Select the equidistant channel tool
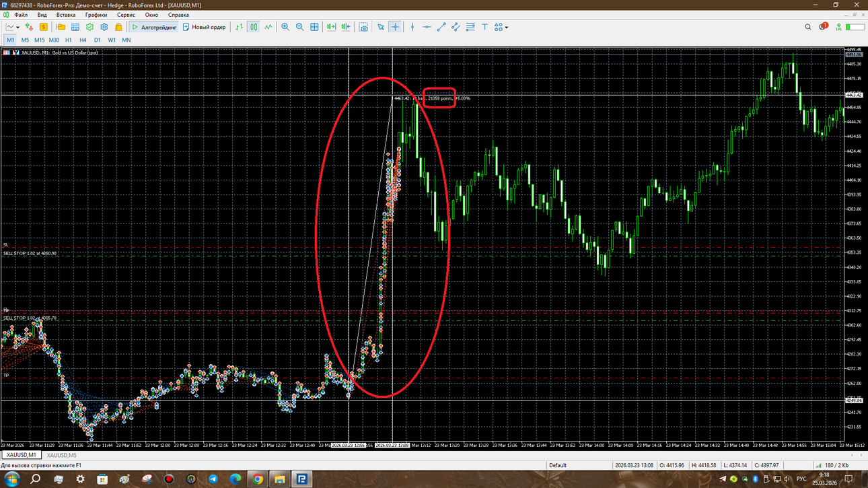Image resolution: width=868 pixels, height=488 pixels. [x=456, y=27]
